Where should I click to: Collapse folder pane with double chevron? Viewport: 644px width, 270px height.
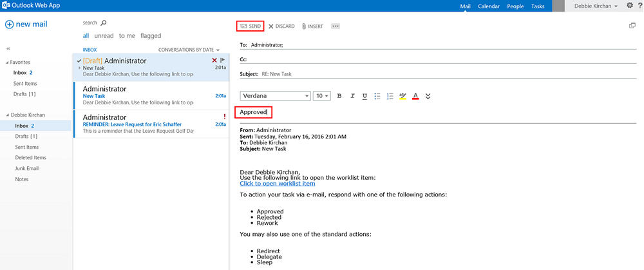(9, 49)
